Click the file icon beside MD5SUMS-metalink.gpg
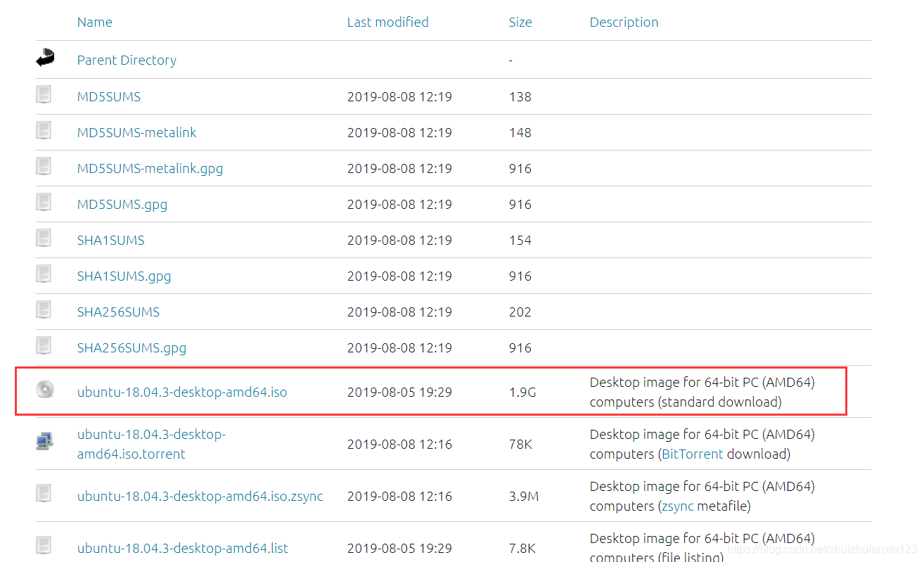This screenshot has height=562, width=924. pyautogui.click(x=44, y=167)
